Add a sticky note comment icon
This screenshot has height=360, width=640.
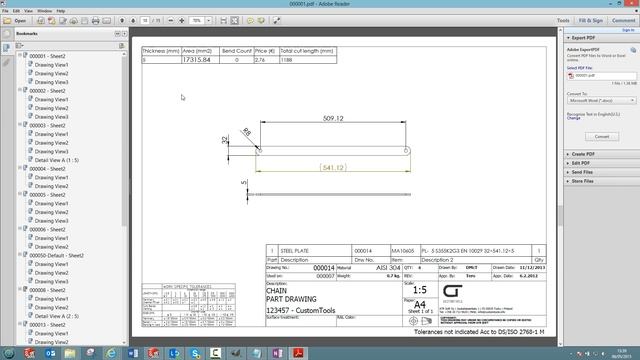[250, 20]
